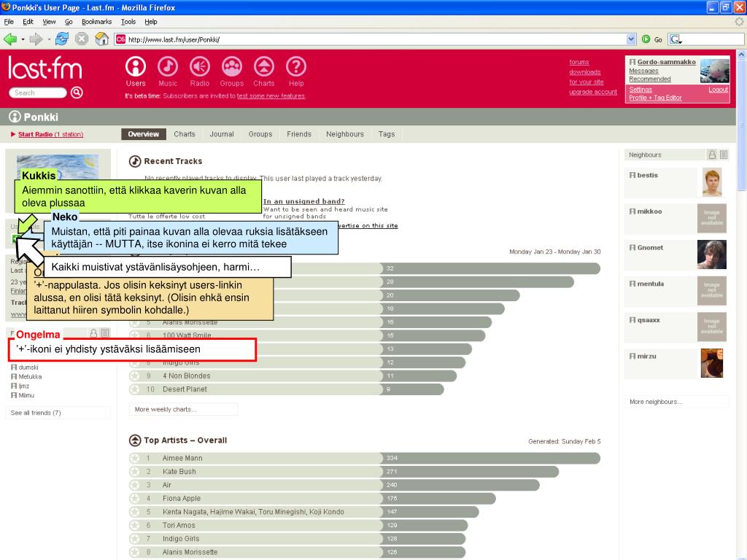Click the last.fm logo
747x560 pixels.
45,68
